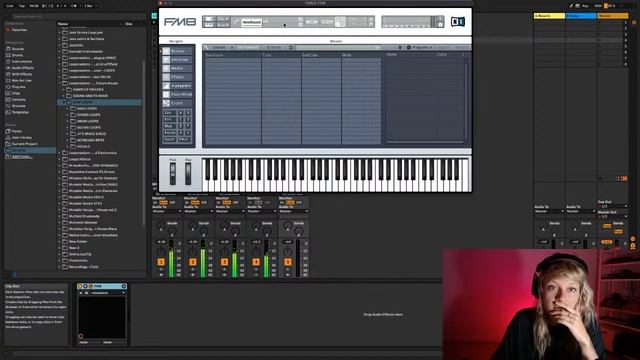This screenshot has width=640, height=360.
Task: Click Add Folder in Places
Action: coord(22,157)
